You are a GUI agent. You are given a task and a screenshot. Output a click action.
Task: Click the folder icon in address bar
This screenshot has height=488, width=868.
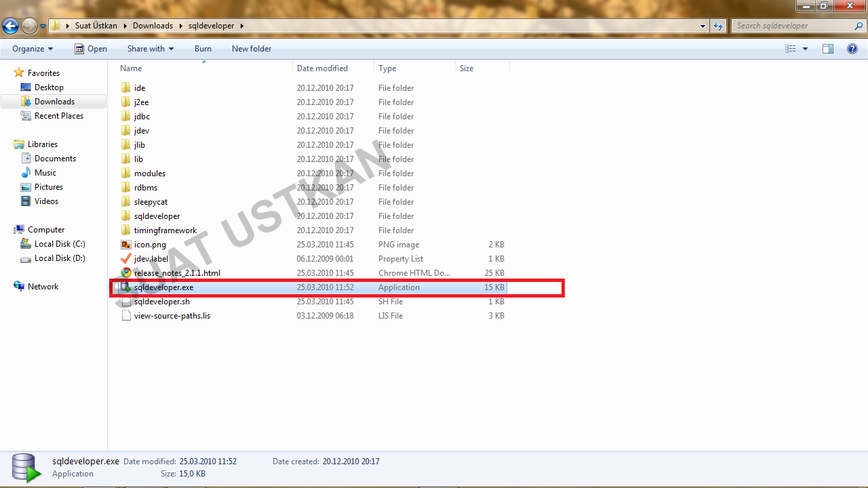tap(56, 26)
